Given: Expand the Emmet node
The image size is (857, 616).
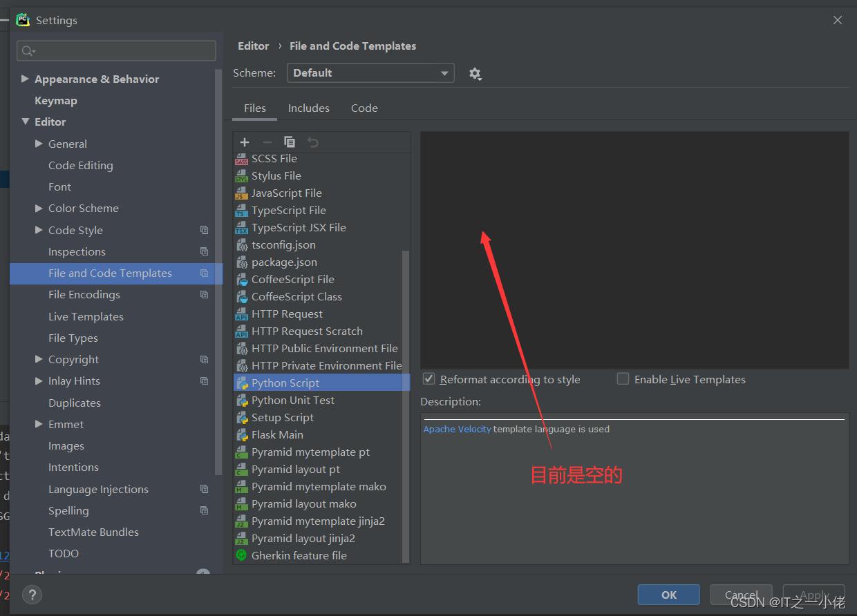Looking at the screenshot, I should pyautogui.click(x=39, y=424).
